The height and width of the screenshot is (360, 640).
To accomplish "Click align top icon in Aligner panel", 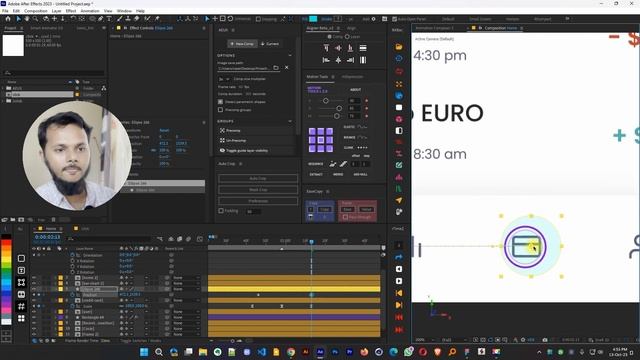I will pos(326,48).
